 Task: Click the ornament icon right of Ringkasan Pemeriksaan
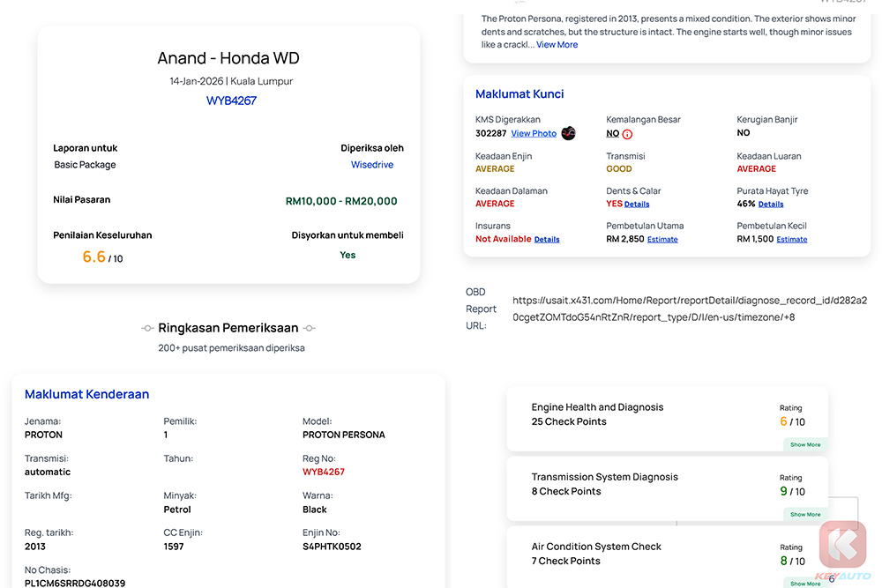pyautogui.click(x=309, y=328)
